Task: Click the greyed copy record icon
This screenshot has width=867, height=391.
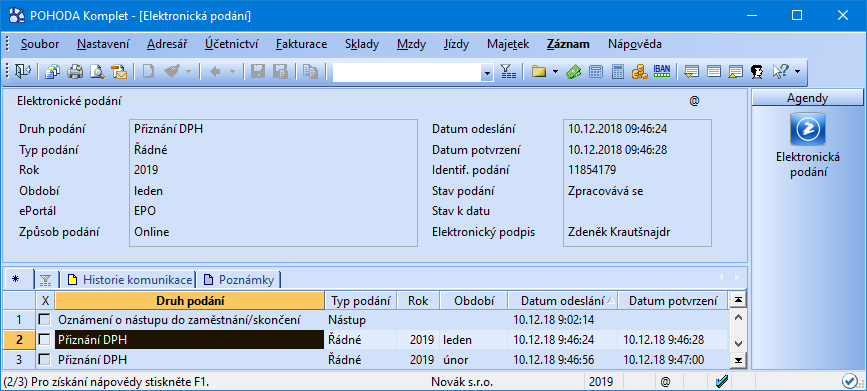Action: click(310, 71)
